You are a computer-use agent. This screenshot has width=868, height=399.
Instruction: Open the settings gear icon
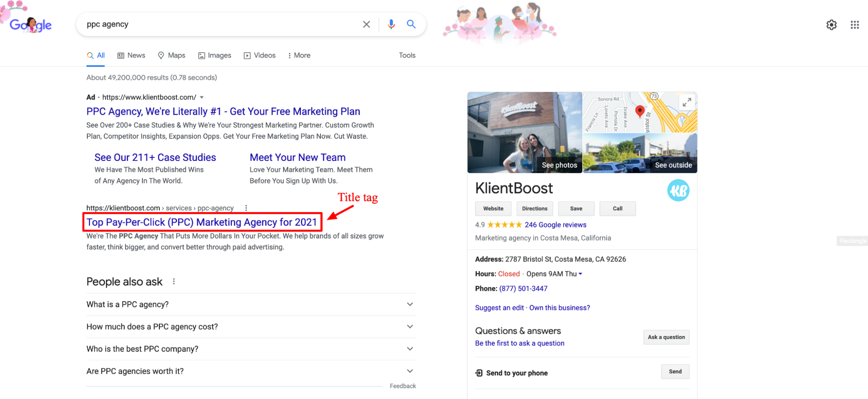point(832,25)
